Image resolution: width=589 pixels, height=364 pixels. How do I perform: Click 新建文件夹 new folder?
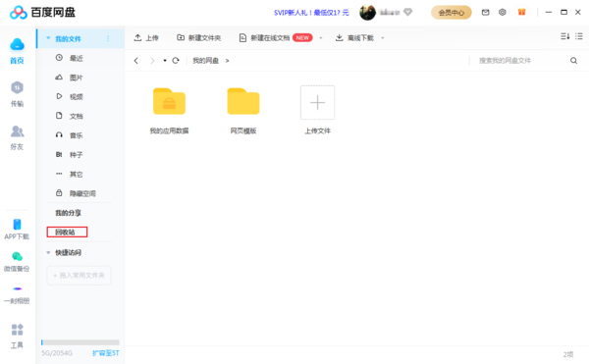(x=198, y=38)
